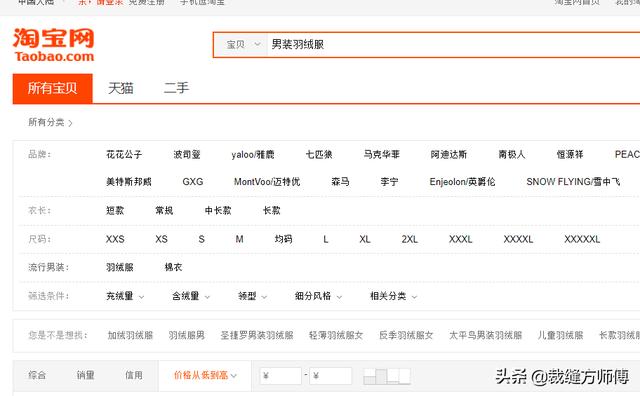Filter by brand yaloo/雅鹿
This screenshot has width=640, height=396.
coord(253,154)
